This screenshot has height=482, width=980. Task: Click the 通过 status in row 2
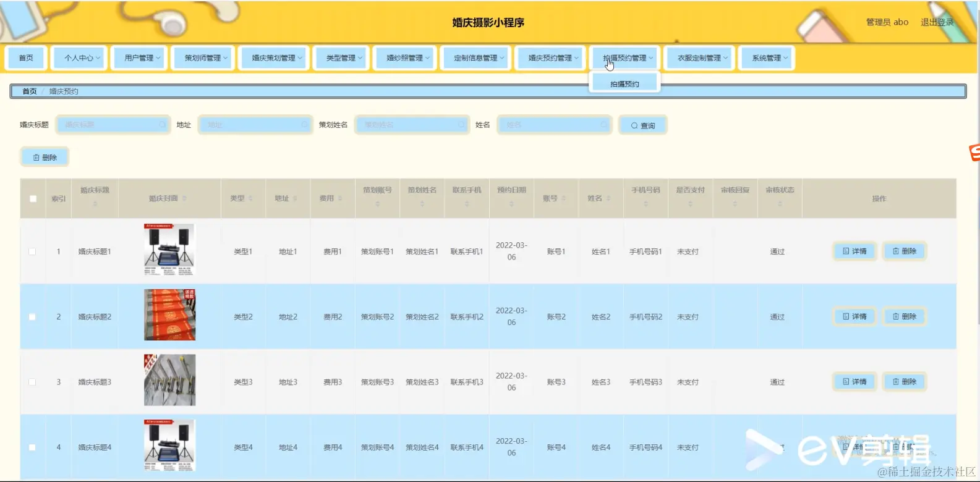pyautogui.click(x=777, y=317)
